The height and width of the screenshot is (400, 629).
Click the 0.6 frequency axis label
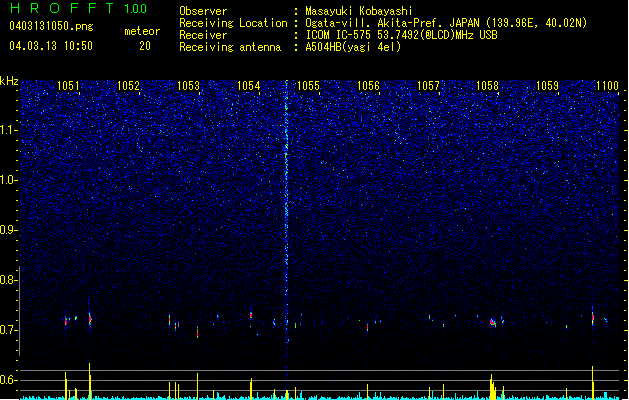(8, 380)
